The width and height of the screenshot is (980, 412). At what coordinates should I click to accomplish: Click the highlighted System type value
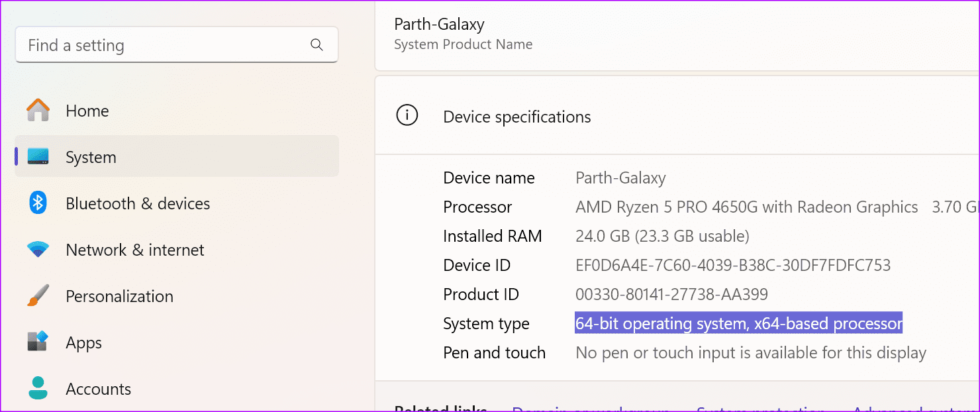click(738, 323)
